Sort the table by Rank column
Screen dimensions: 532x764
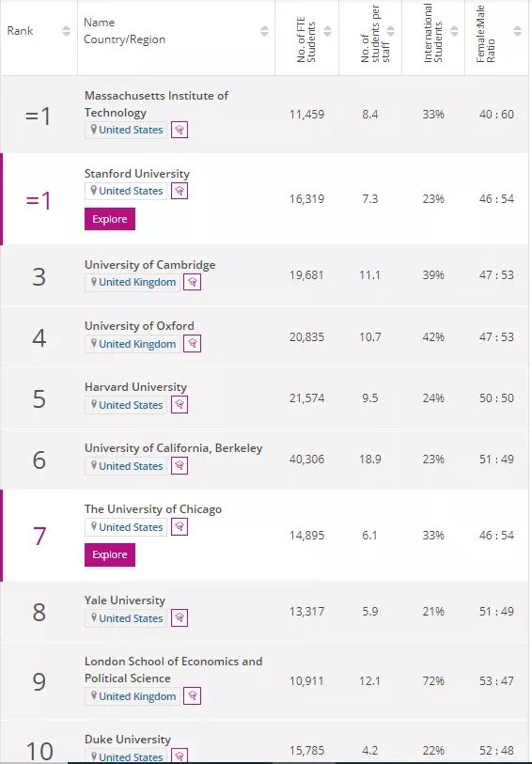(x=66, y=31)
